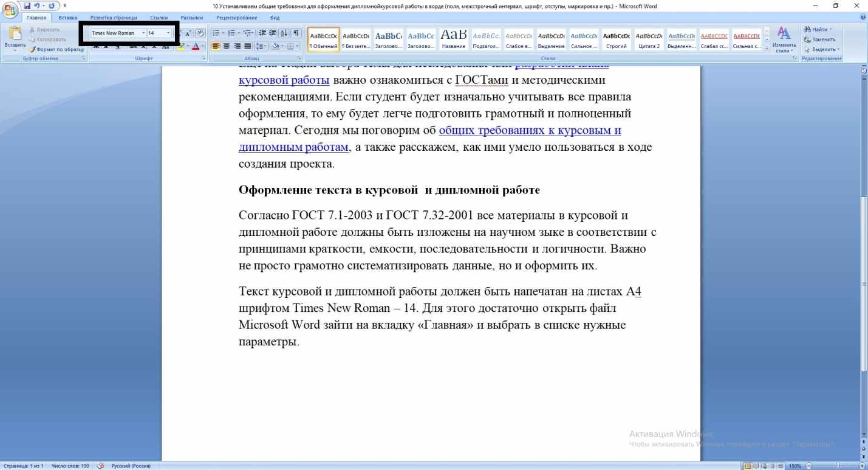The height and width of the screenshot is (470, 868).
Task: Toggle paragraph marks display
Action: pos(296,33)
